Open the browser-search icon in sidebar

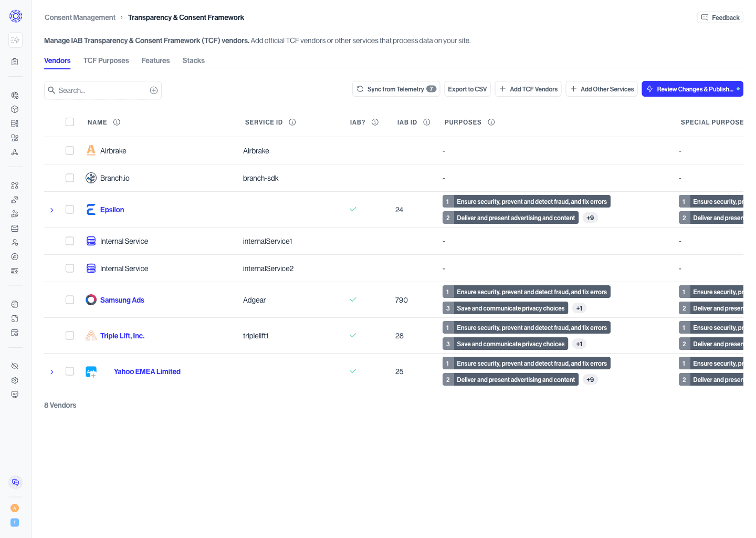click(x=15, y=333)
